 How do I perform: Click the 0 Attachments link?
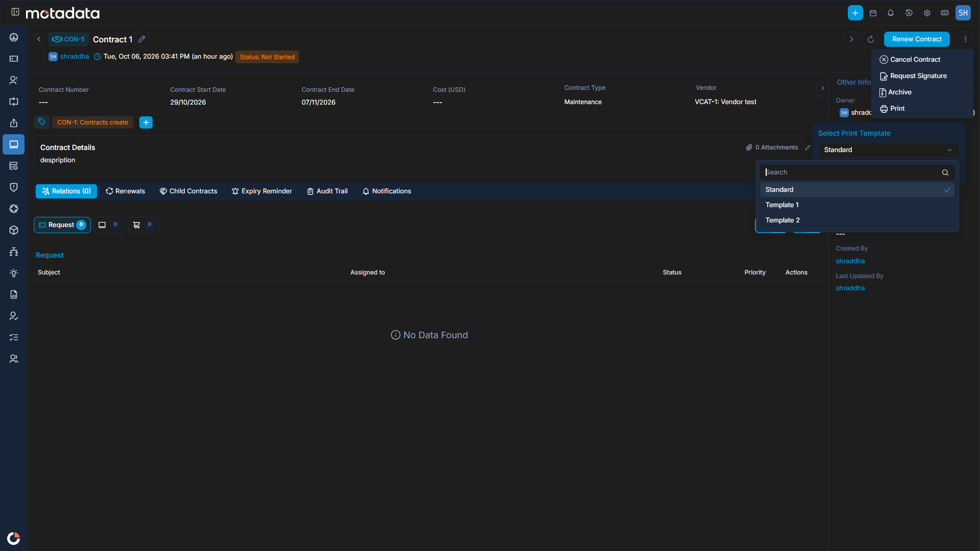772,147
